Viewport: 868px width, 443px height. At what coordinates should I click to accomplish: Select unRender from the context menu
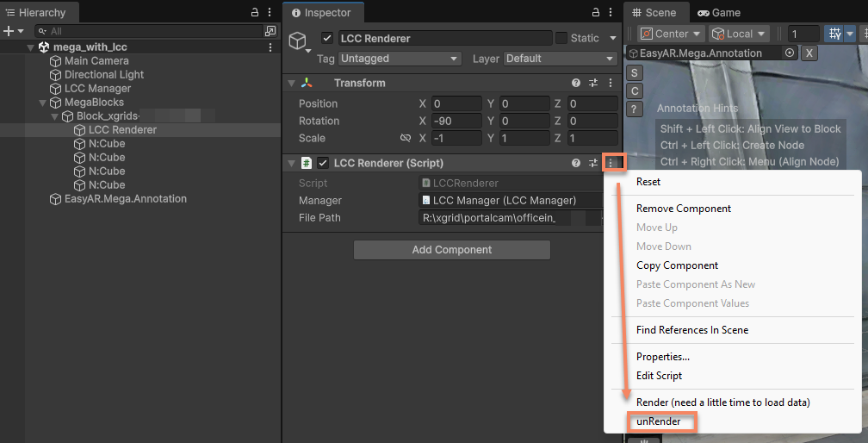pyautogui.click(x=659, y=421)
